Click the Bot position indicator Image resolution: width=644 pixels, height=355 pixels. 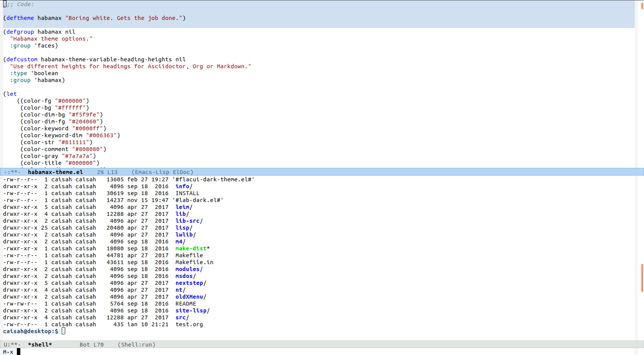click(x=85, y=345)
